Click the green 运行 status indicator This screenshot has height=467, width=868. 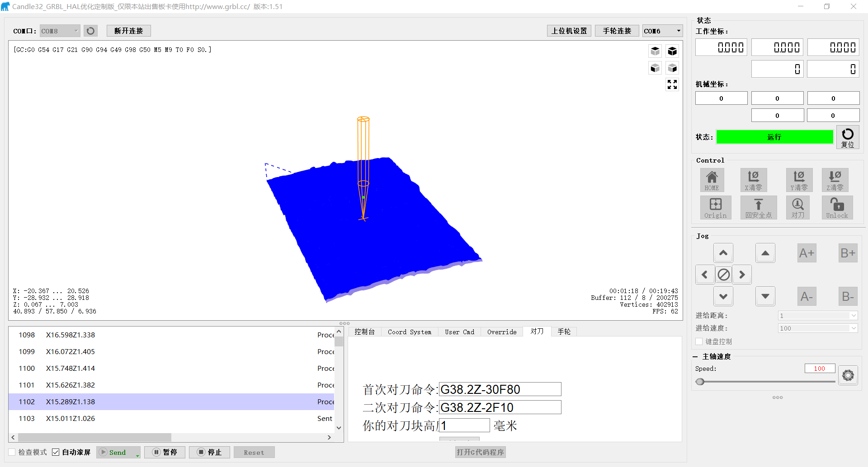(x=775, y=137)
